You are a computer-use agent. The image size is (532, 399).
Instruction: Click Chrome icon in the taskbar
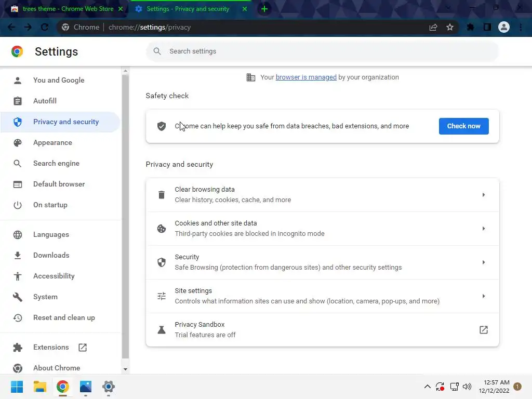(x=63, y=387)
